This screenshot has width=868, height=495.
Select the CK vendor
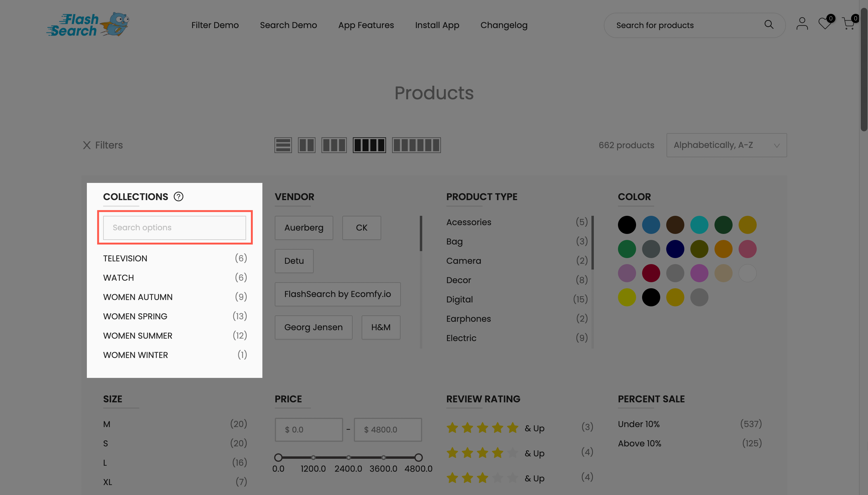click(362, 228)
